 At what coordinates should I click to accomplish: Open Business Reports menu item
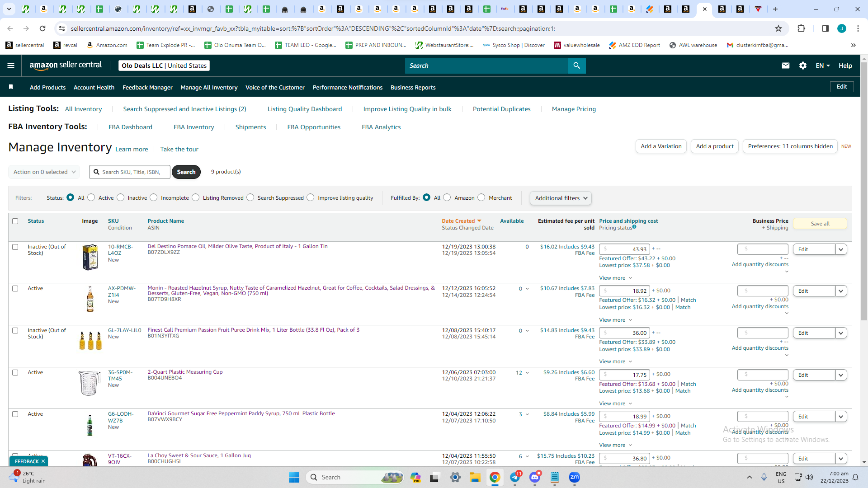coord(413,87)
